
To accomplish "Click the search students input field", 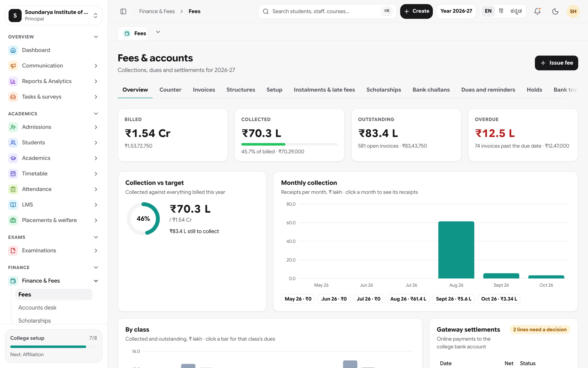I will click(327, 11).
